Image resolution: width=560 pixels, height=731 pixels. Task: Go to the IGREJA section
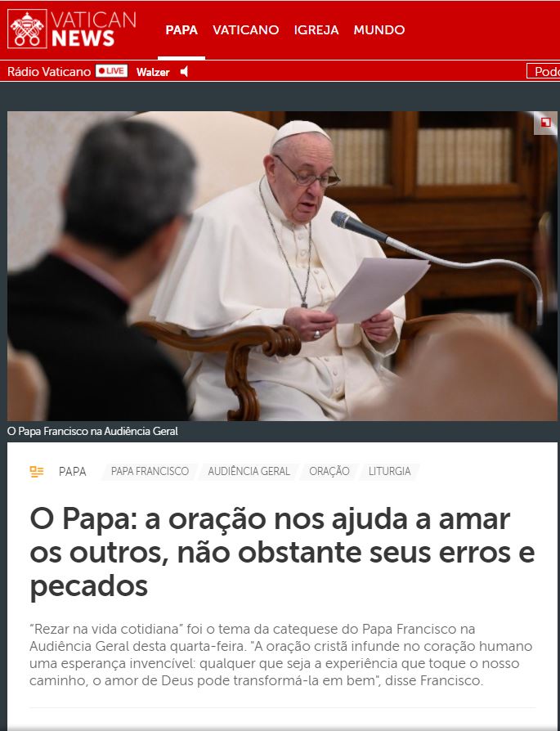coord(316,29)
